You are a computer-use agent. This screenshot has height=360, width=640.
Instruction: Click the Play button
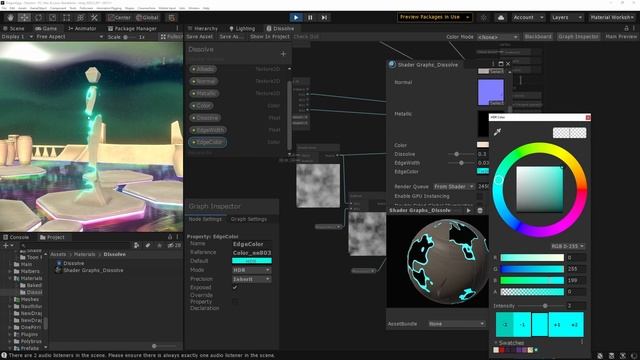point(296,18)
